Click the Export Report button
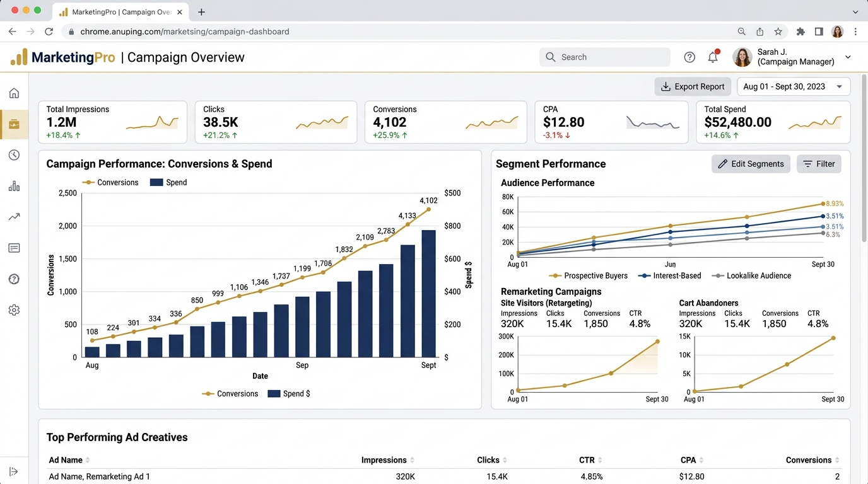The height and width of the screenshot is (484, 868). 693,86
